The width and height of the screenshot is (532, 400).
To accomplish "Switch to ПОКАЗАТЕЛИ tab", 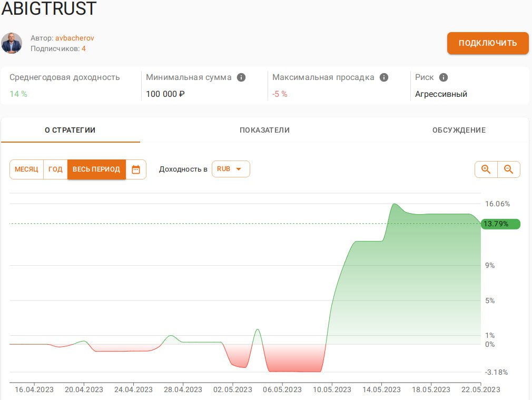I will coord(264,130).
